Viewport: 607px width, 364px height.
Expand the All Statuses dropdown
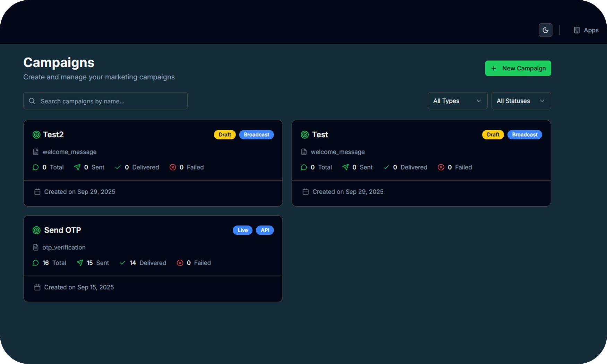tap(521, 101)
